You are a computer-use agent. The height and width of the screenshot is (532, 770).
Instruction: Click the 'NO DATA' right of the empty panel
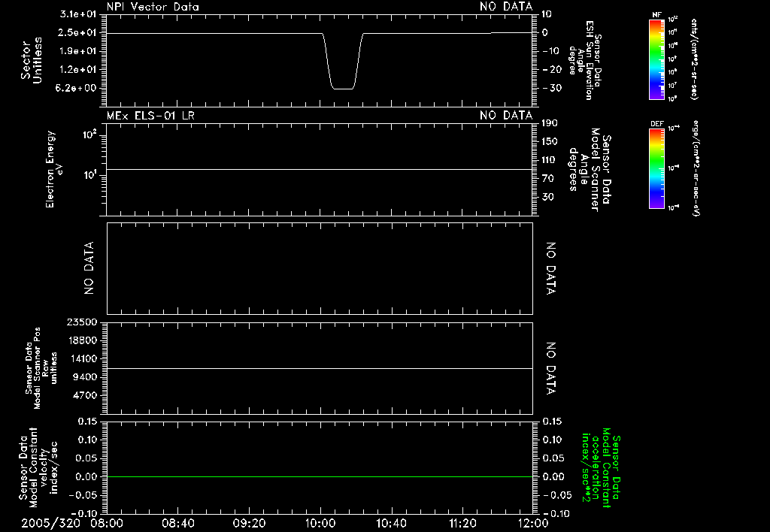pos(551,268)
